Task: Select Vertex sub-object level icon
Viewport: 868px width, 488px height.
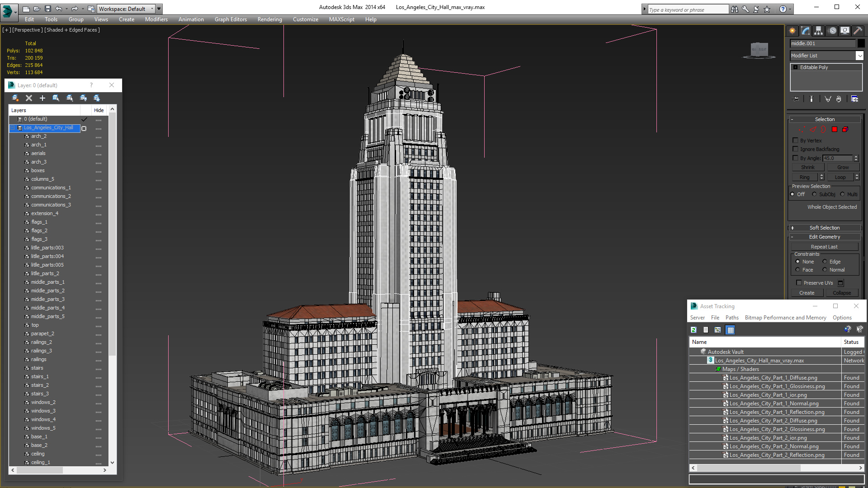Action: [x=802, y=129]
